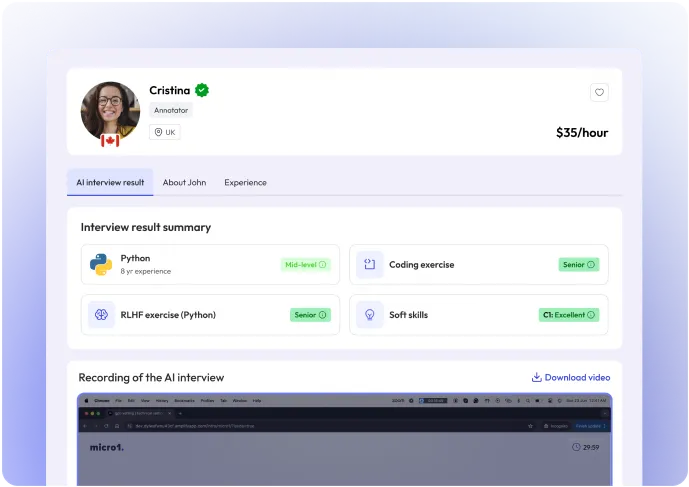Click the RLHF exercise brain icon

point(102,315)
